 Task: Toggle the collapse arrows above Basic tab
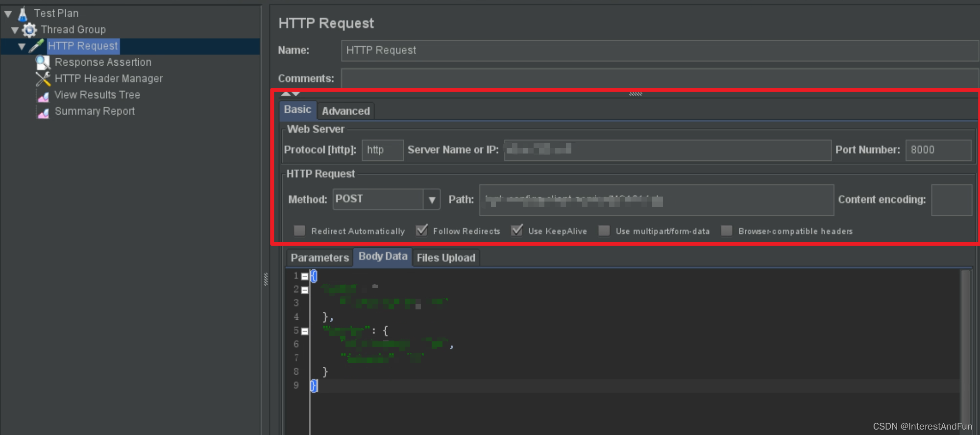point(291,93)
